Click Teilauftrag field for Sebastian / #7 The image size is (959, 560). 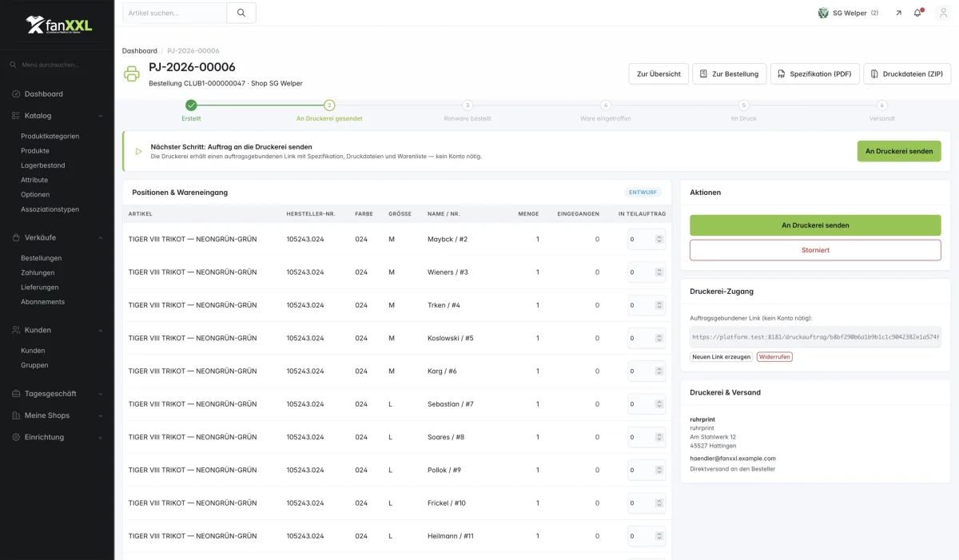click(647, 404)
